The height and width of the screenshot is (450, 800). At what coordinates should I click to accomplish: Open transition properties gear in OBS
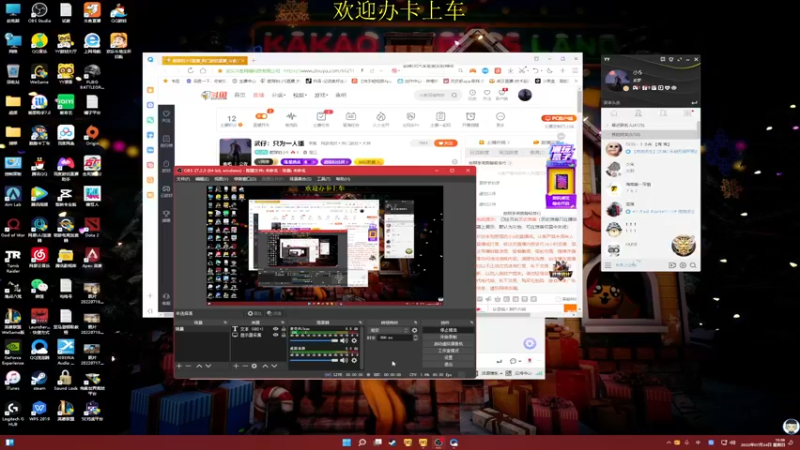coord(414,330)
